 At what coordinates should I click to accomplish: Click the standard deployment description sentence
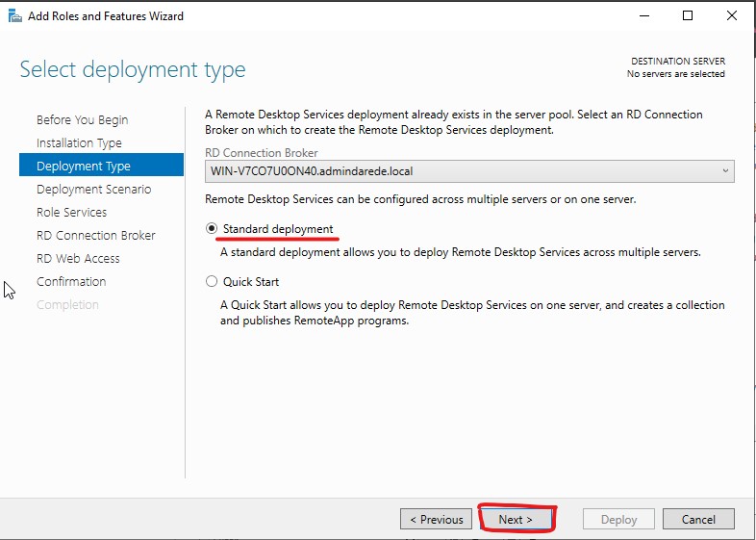pyautogui.click(x=461, y=252)
